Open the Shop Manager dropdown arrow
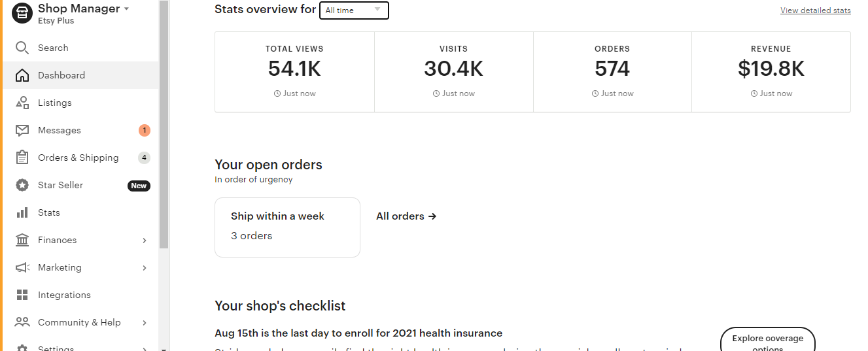This screenshot has height=351, width=868. point(126,9)
